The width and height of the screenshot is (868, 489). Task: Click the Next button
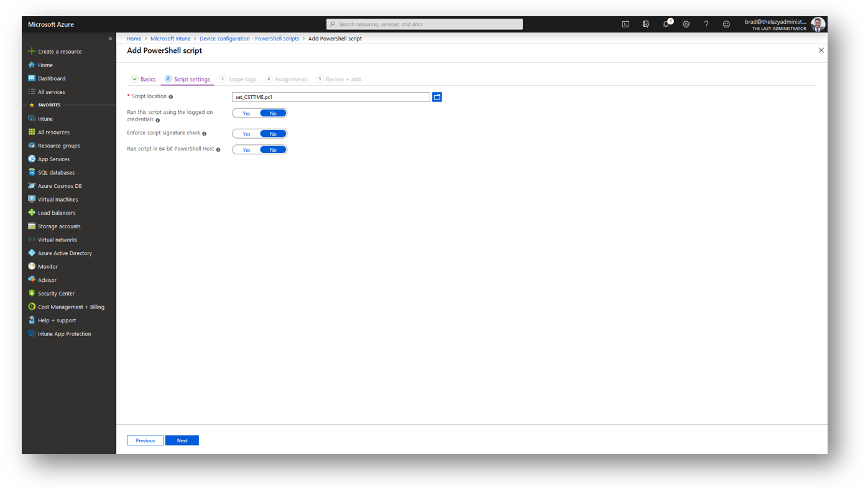coord(182,440)
